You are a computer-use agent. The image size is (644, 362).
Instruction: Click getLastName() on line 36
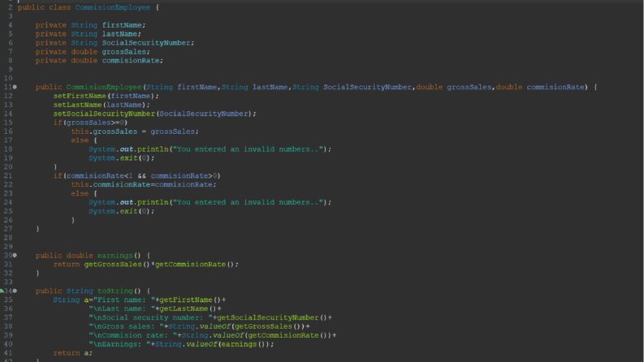pyautogui.click(x=188, y=308)
